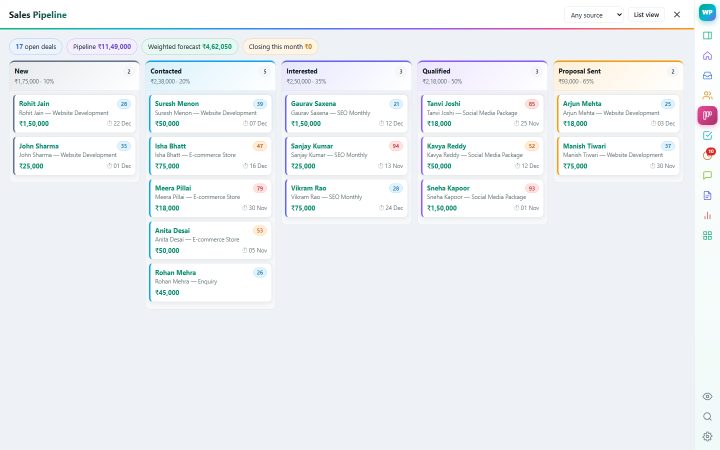
Task: Open the Chat speech bubble icon
Action: 707,175
